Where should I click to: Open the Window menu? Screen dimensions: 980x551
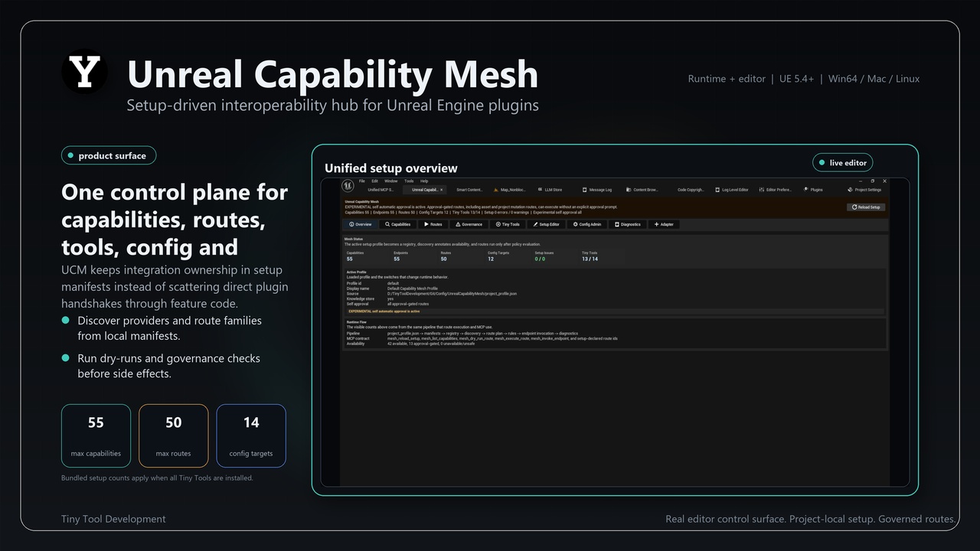(390, 181)
